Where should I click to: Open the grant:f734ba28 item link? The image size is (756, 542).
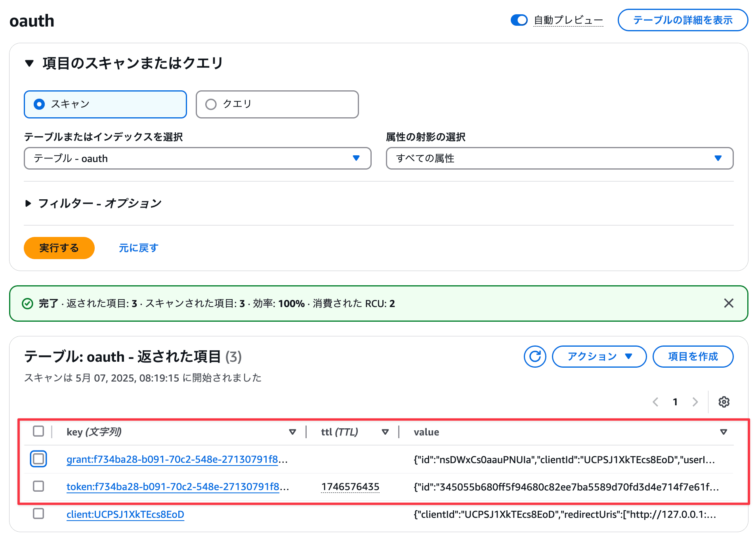[x=177, y=460]
